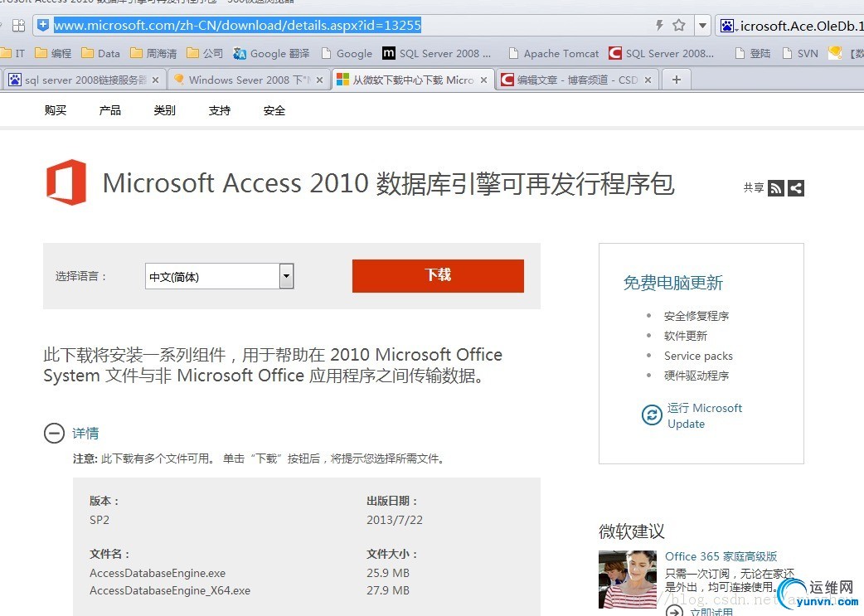Viewport: 864px width, 616px height.
Task: Open the 安全 navigation menu
Action: (274, 110)
